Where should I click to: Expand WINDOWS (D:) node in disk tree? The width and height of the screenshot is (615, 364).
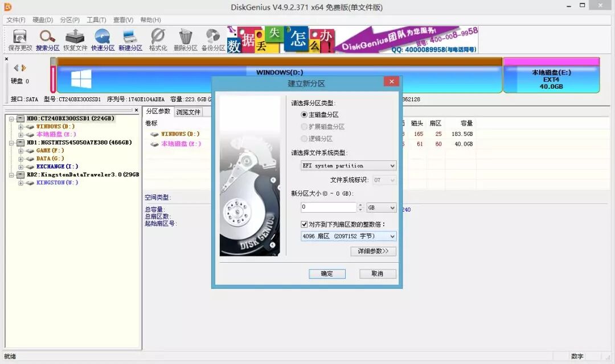[x=21, y=127]
